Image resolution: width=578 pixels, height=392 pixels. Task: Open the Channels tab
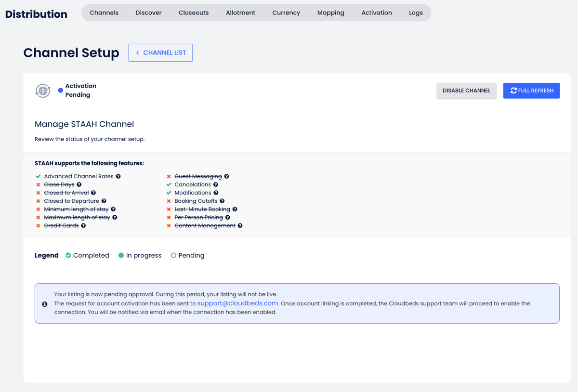(x=104, y=13)
